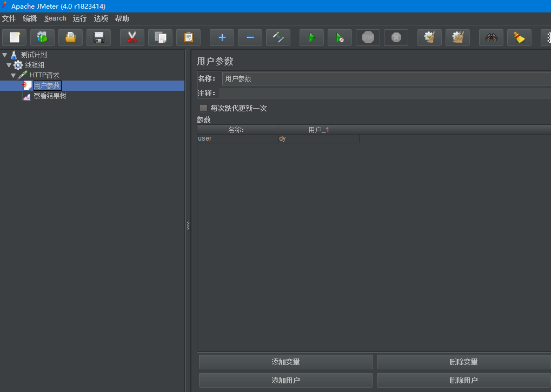Select the 察看结果树 tree item
Viewport: 551px width, 392px height.
click(x=50, y=96)
